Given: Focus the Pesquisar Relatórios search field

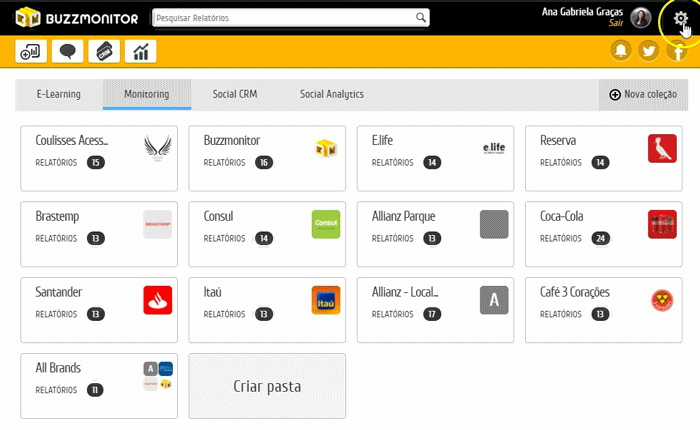Looking at the screenshot, I should pyautogui.click(x=283, y=17).
